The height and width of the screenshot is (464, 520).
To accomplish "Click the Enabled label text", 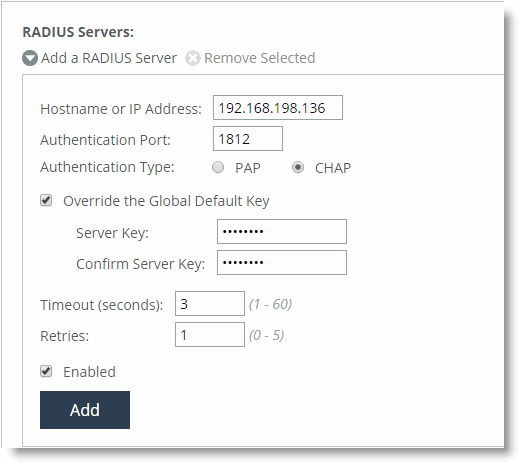I will (x=89, y=372).
